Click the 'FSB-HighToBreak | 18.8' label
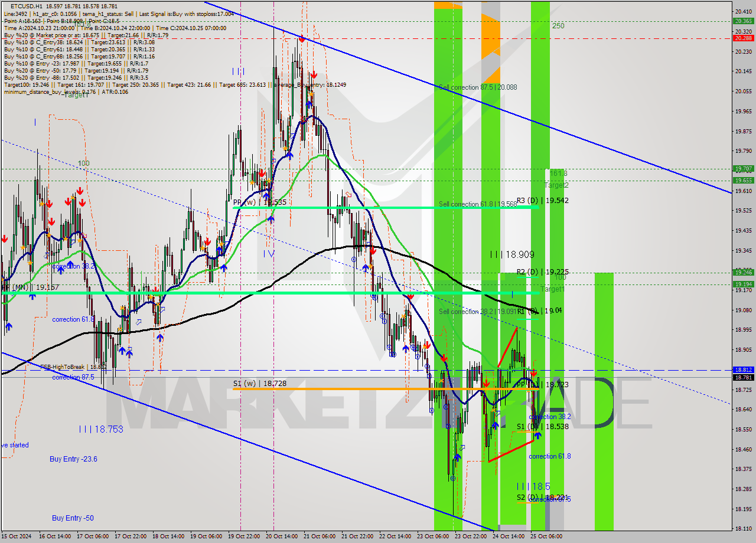Screen dimensions: 756x543 click(x=73, y=367)
